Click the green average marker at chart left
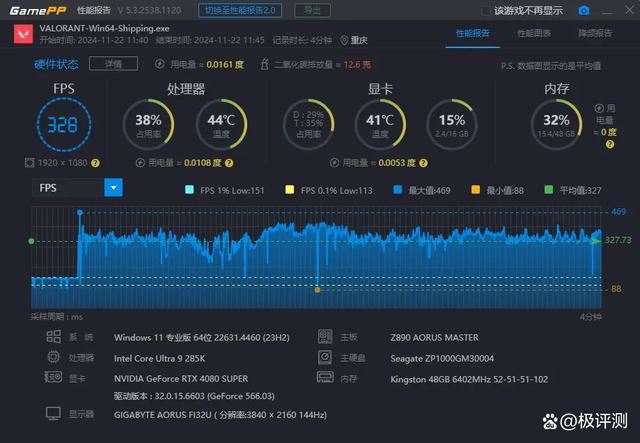The image size is (640, 443). [31, 241]
